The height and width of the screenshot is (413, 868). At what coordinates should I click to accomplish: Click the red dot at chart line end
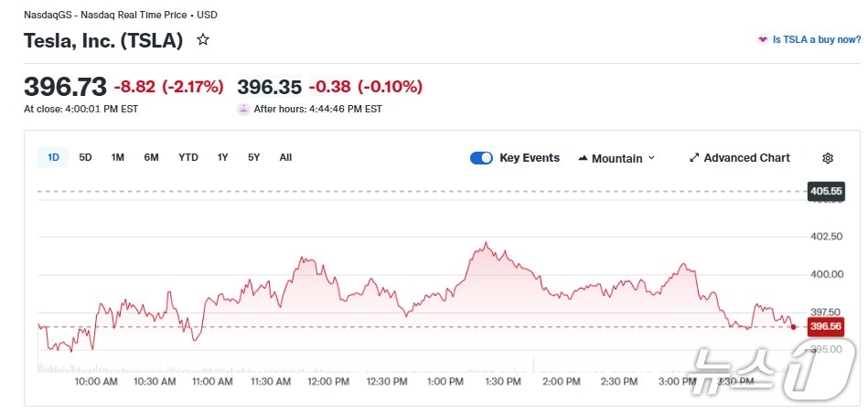(x=793, y=326)
